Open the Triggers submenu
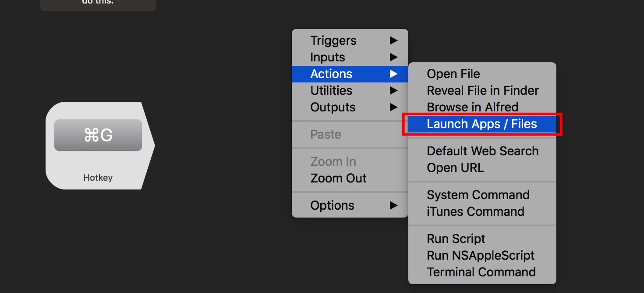Image resolution: width=644 pixels, height=293 pixels. click(x=333, y=41)
